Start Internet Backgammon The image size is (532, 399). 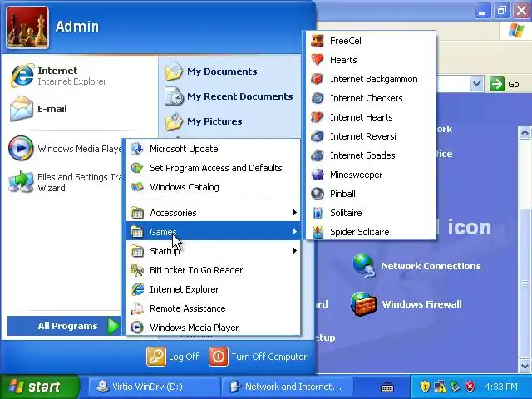coord(371,79)
